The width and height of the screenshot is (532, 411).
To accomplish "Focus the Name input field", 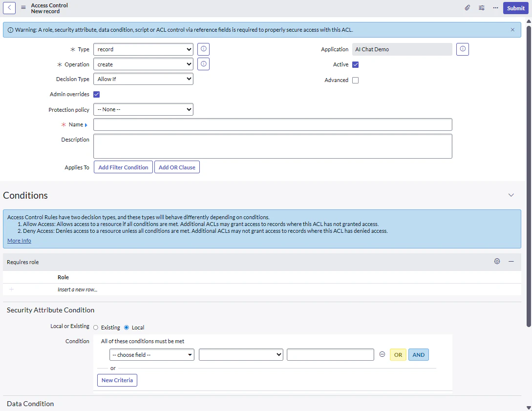I will pyautogui.click(x=273, y=124).
